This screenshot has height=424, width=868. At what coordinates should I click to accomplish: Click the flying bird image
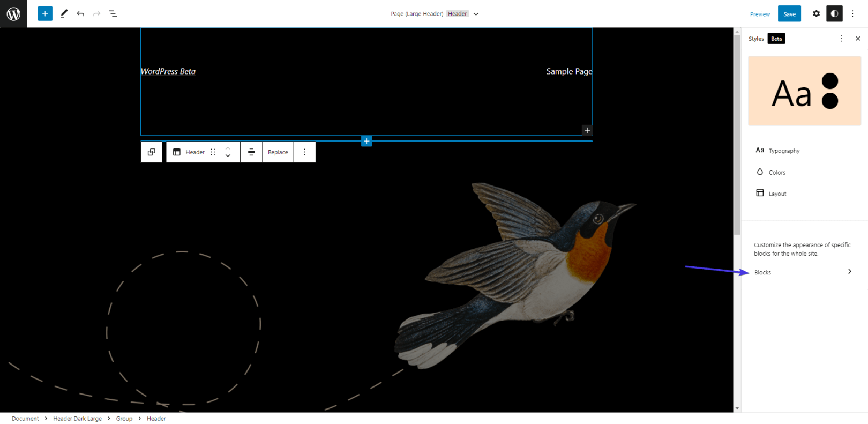(x=514, y=275)
